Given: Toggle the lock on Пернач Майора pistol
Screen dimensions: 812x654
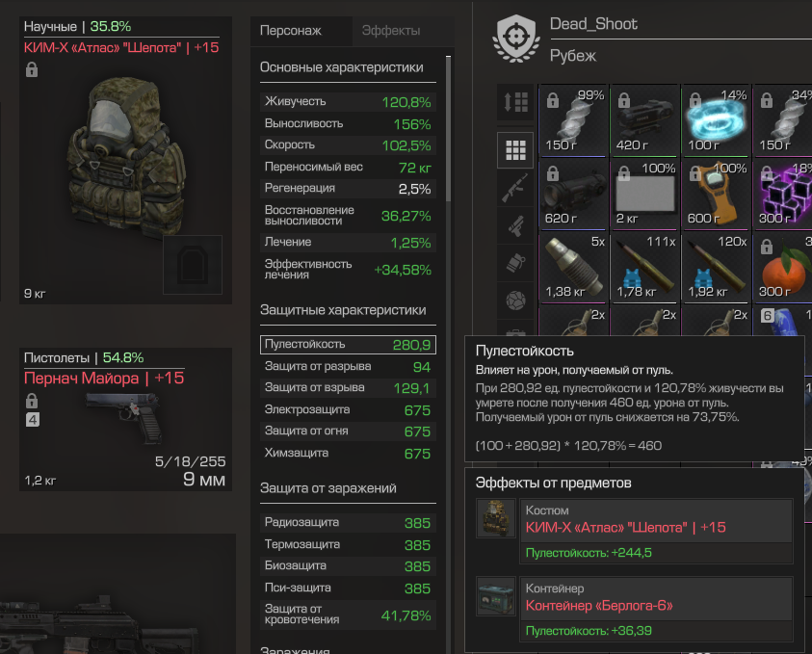Looking at the screenshot, I should pos(32,401).
